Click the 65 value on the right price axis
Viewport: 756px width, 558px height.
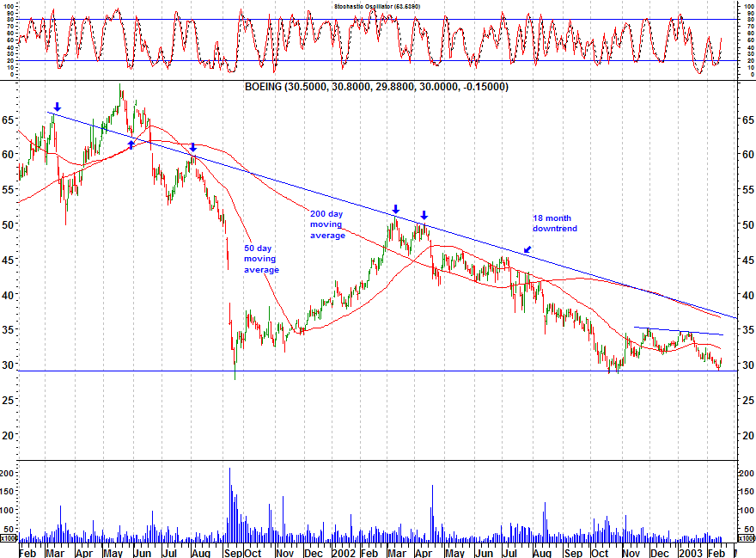[747, 120]
